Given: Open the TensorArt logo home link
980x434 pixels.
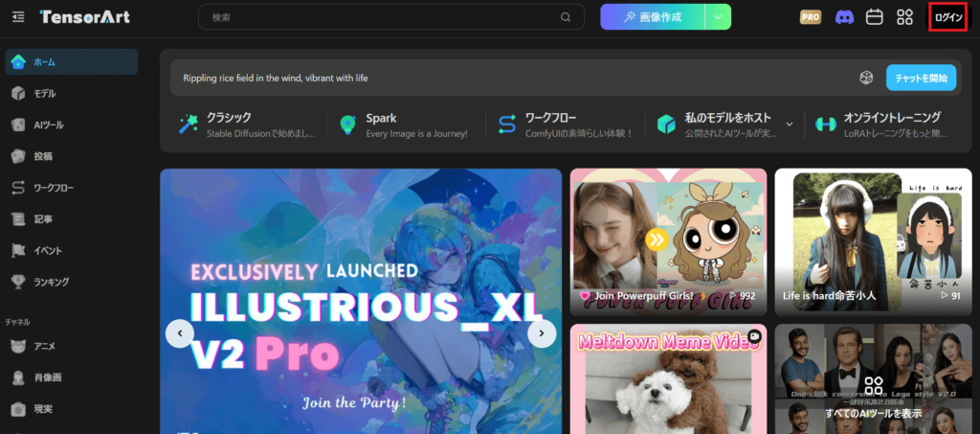Looking at the screenshot, I should tap(85, 17).
